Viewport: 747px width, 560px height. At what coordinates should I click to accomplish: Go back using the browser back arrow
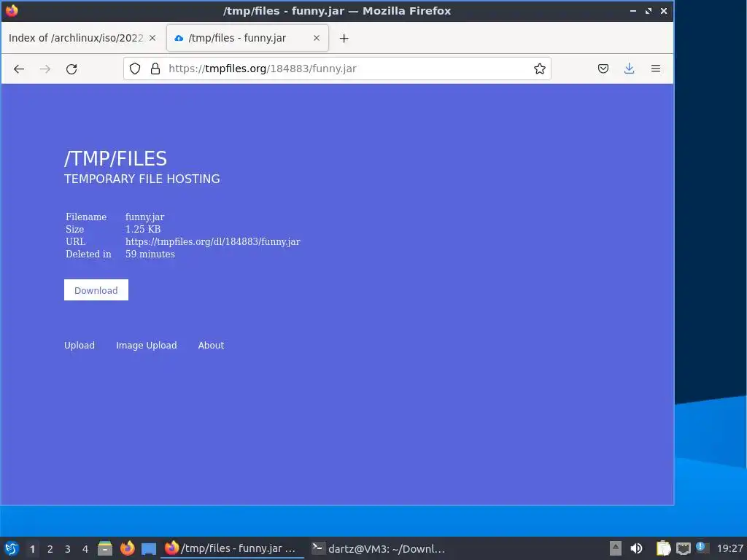pos(18,69)
